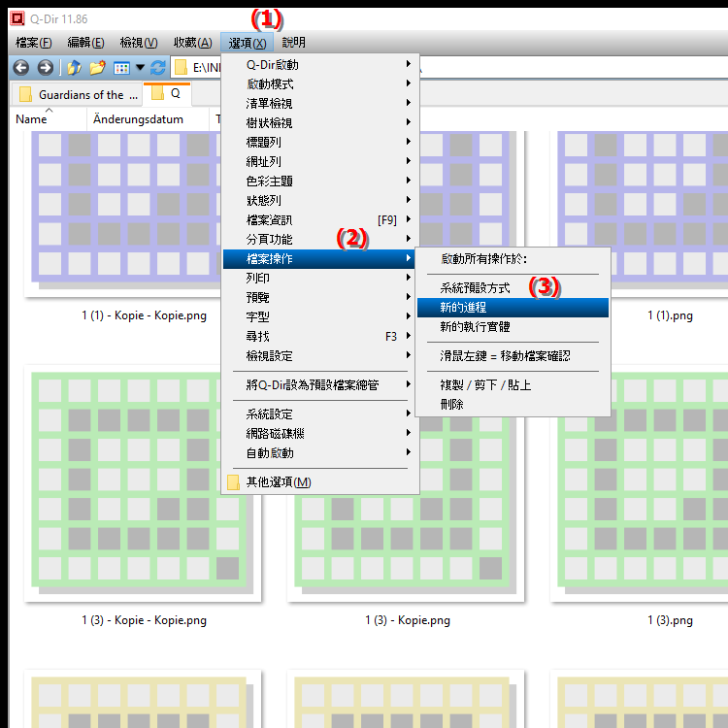Open the 自動啟動 submenu
Image resolution: width=728 pixels, height=728 pixels.
coord(320,452)
